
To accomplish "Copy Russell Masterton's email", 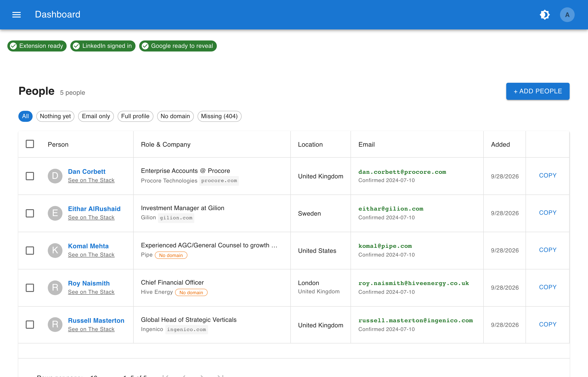I will point(548,324).
